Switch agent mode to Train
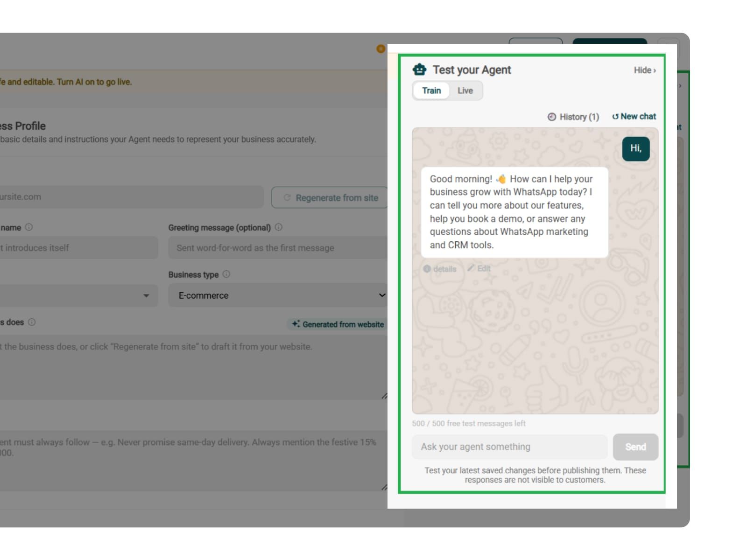Viewport: 747px width, 560px height. click(431, 91)
